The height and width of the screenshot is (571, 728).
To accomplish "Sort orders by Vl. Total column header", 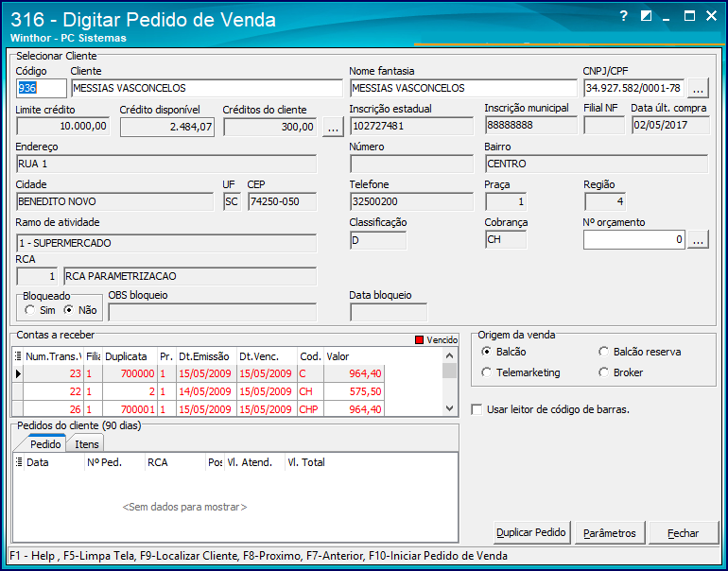I will pos(316,462).
